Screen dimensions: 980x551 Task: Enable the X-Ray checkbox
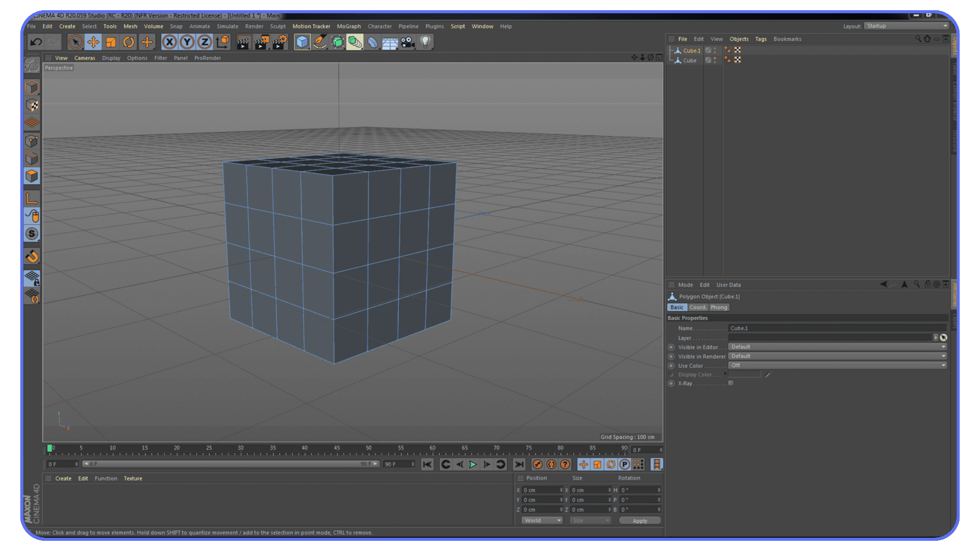point(731,383)
